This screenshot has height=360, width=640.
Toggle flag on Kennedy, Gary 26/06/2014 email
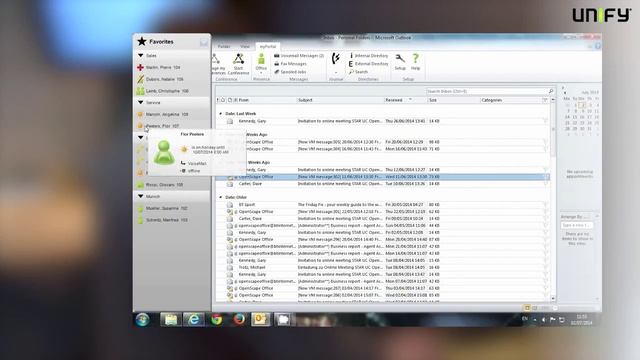point(545,121)
